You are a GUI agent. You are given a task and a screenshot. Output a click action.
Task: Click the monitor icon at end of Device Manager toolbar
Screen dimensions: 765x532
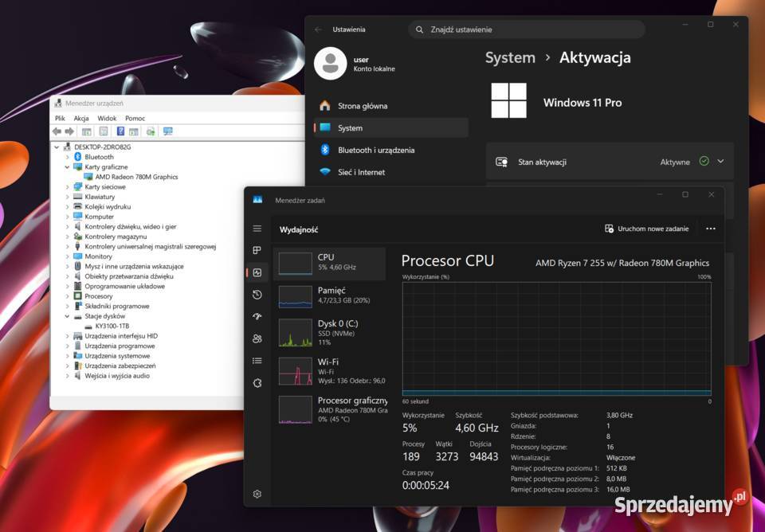[168, 131]
